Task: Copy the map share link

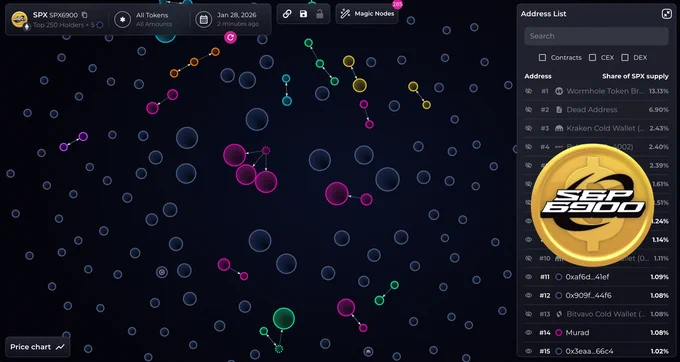Action: click(287, 14)
